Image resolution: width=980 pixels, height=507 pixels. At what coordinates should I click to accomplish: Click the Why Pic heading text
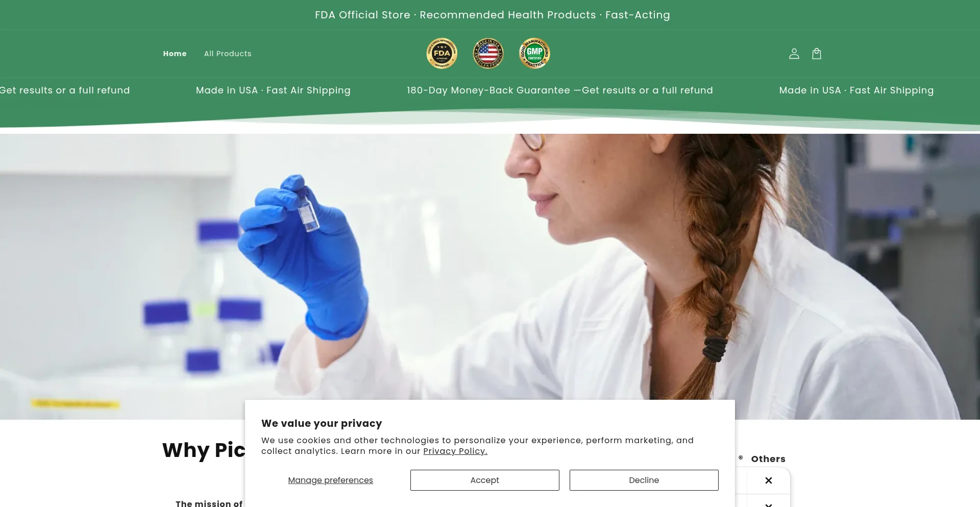pyautogui.click(x=204, y=450)
